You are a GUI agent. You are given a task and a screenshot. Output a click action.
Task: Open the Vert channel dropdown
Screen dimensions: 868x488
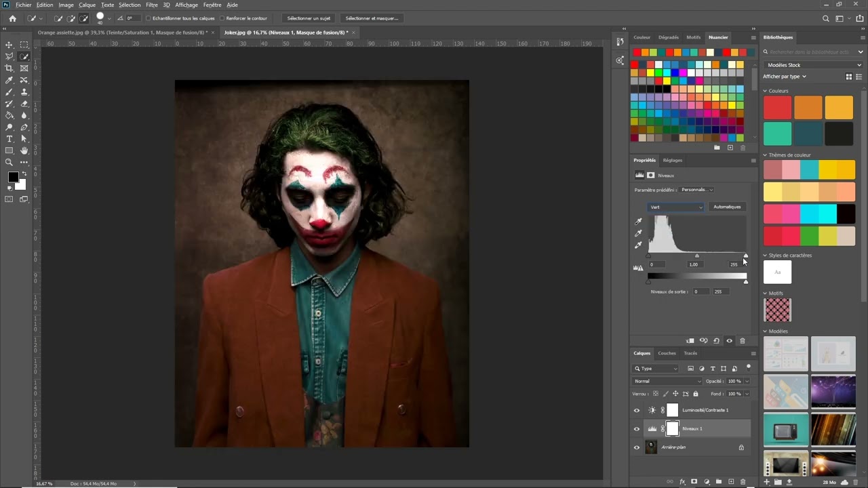(x=675, y=207)
